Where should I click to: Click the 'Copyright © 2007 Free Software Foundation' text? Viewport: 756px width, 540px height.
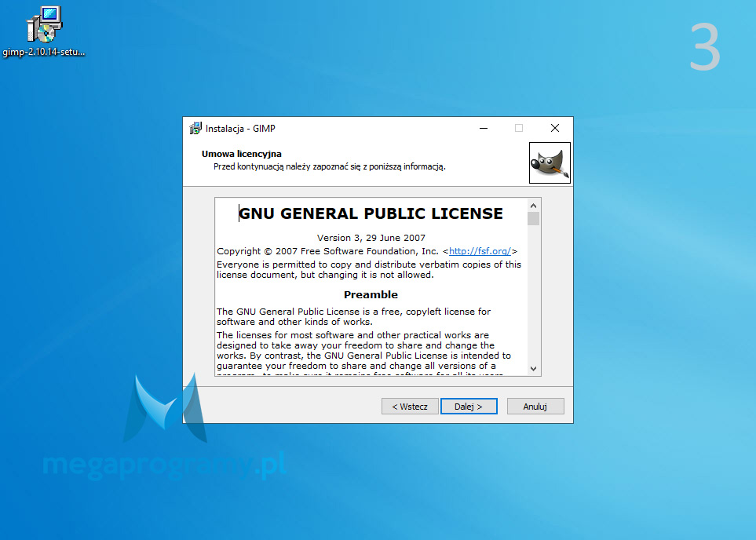327,251
